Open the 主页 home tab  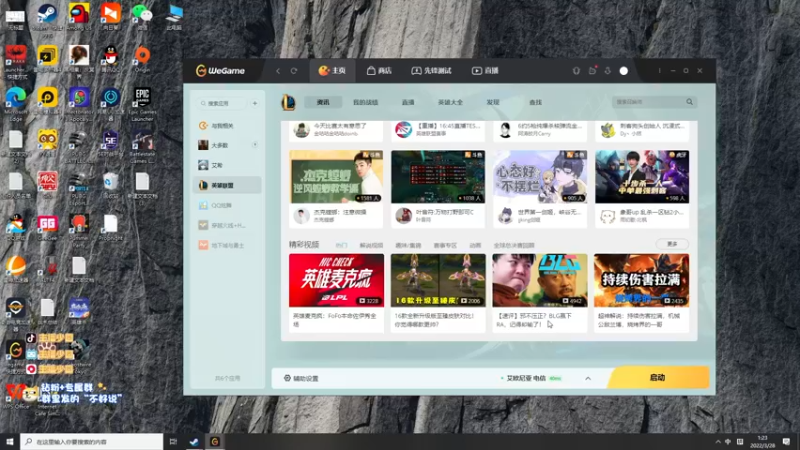tap(332, 71)
